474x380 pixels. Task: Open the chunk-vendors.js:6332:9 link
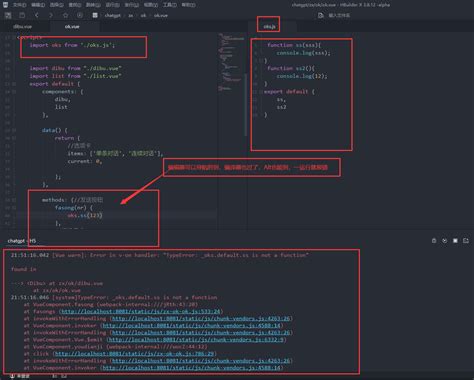[x=196, y=340]
